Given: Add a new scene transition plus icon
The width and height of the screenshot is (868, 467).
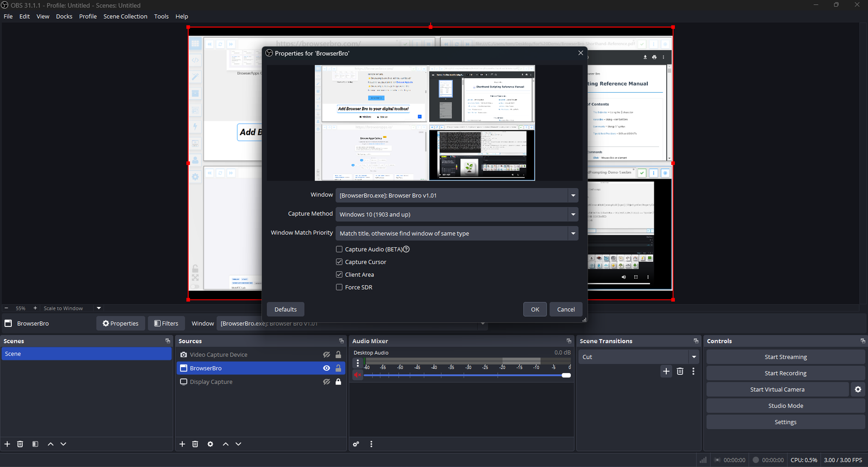Looking at the screenshot, I should point(666,372).
